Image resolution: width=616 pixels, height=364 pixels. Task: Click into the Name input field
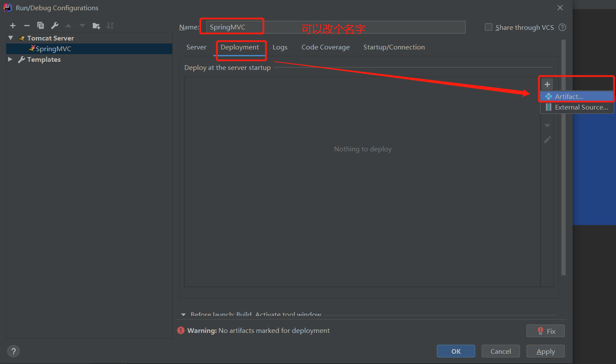[336, 27]
